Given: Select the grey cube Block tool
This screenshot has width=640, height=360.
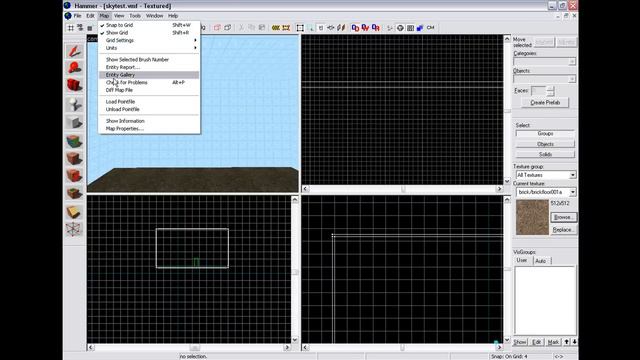Looking at the screenshot, I should click(x=74, y=122).
